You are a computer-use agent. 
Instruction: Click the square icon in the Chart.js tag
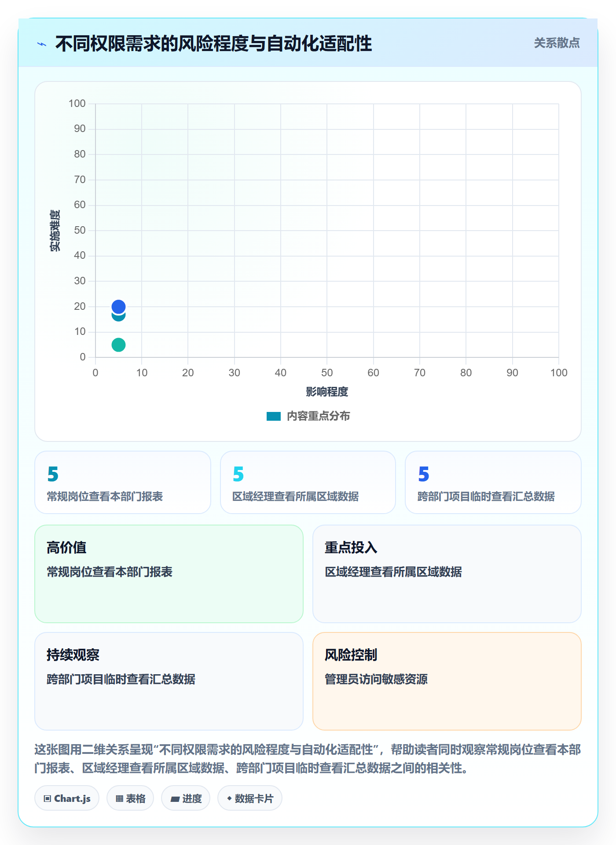click(x=48, y=799)
